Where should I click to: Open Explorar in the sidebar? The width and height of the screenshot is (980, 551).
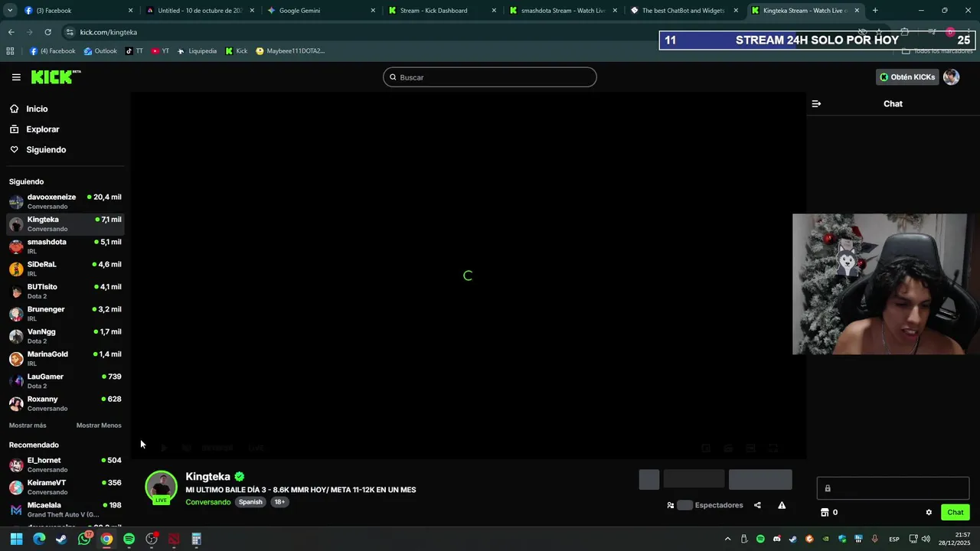[42, 129]
